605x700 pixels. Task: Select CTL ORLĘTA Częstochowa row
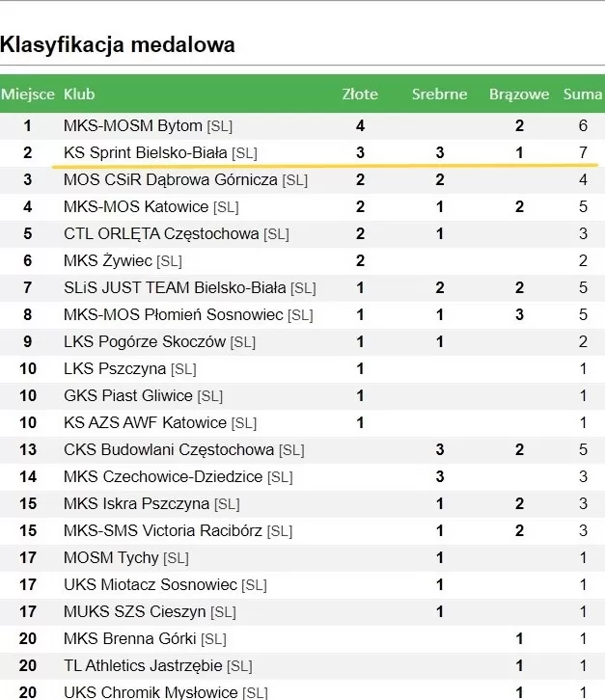303,234
